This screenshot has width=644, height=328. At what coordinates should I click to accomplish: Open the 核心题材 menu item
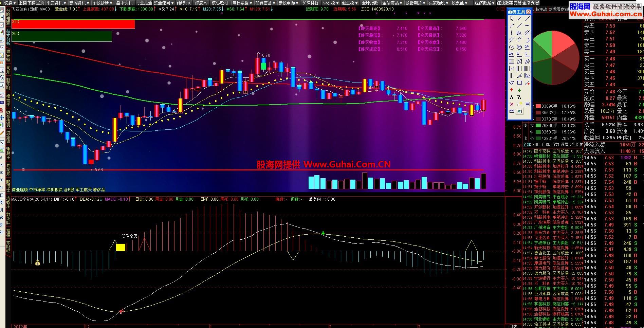point(220,3)
